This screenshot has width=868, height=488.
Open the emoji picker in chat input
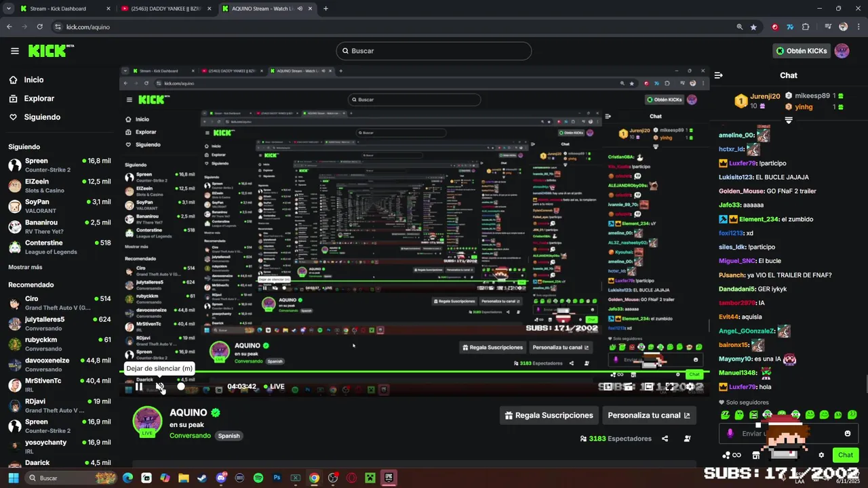coord(848,434)
